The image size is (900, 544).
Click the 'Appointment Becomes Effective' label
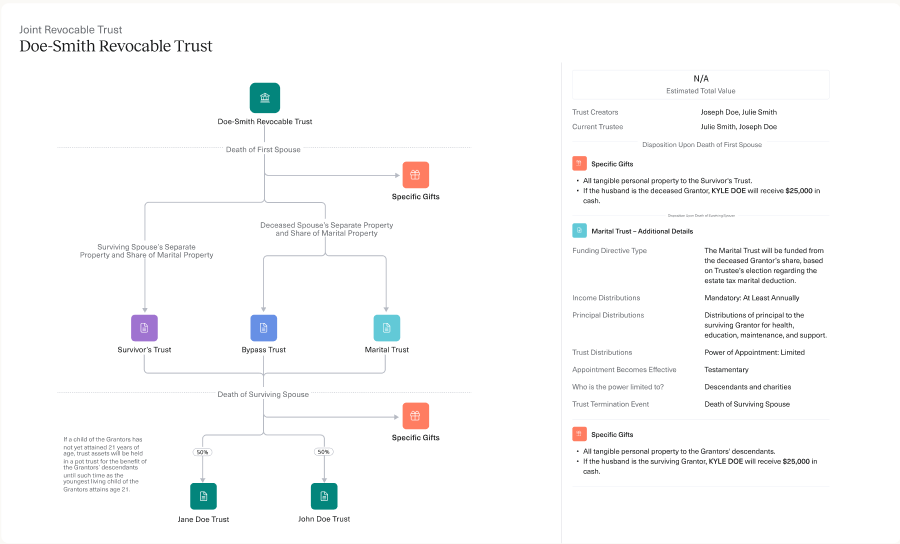coord(624,370)
